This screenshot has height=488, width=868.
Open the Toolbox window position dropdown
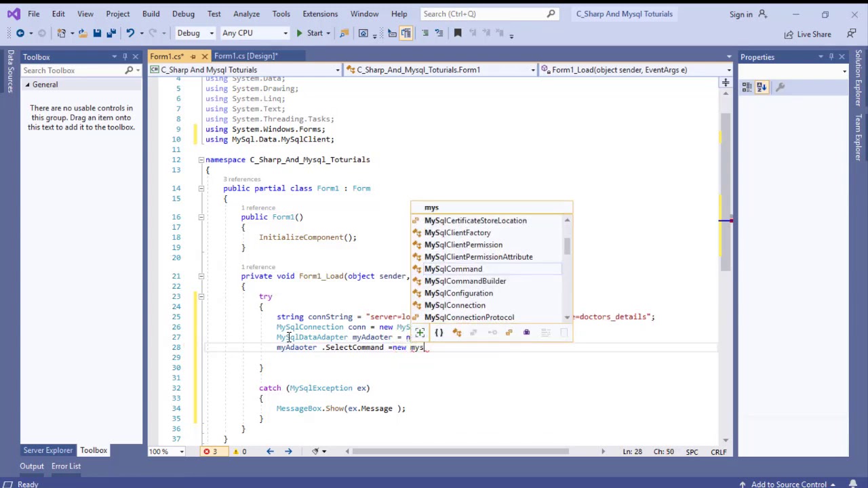pos(115,57)
